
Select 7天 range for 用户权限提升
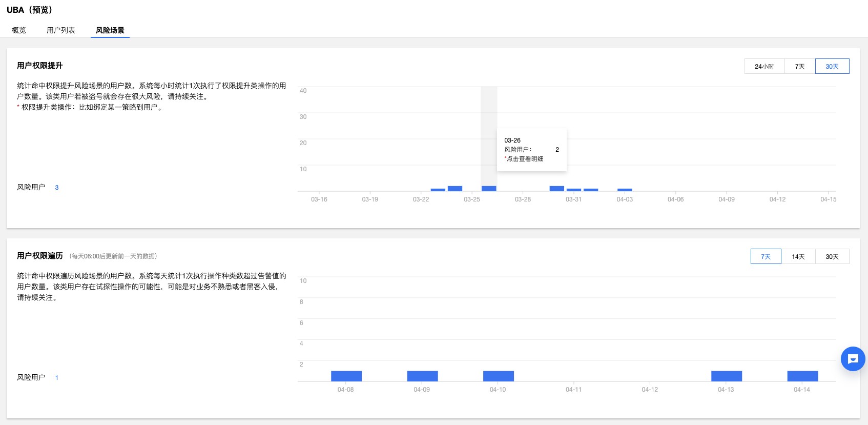point(800,67)
